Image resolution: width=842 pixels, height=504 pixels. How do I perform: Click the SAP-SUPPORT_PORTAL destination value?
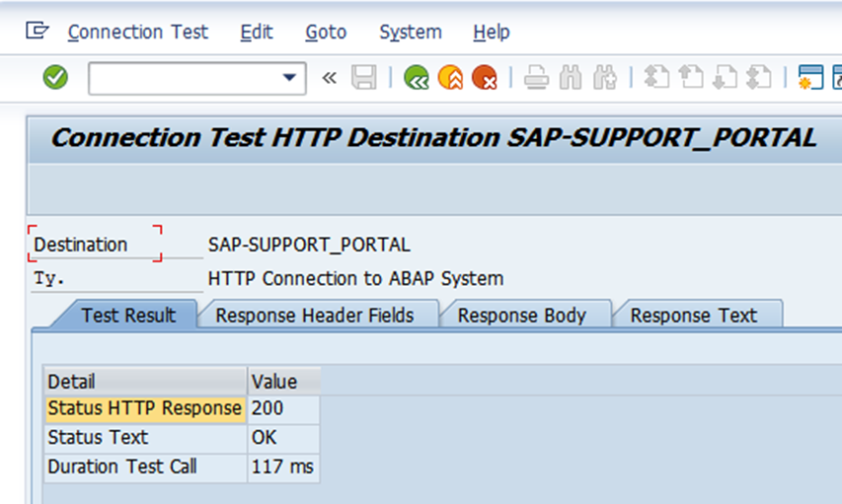click(309, 245)
